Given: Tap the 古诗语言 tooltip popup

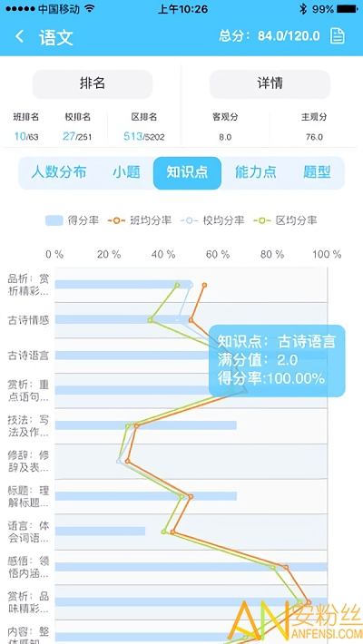Looking at the screenshot, I should [x=277, y=361].
